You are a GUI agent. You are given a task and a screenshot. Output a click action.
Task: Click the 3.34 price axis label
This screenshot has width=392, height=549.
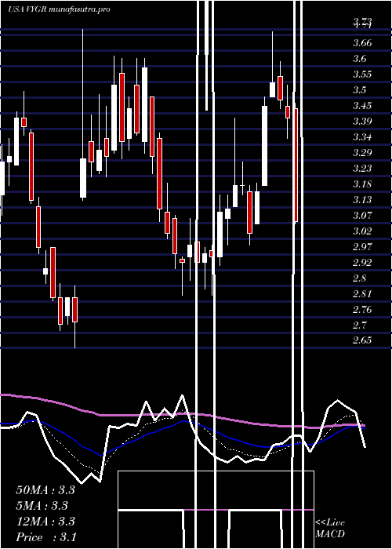coord(362,137)
